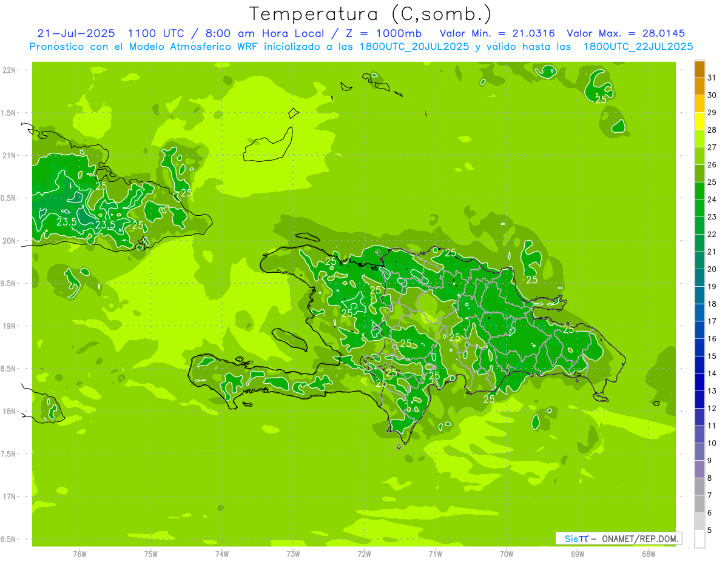Click the "22N" latitude axis label
The image size is (728, 562).
pyautogui.click(x=9, y=70)
